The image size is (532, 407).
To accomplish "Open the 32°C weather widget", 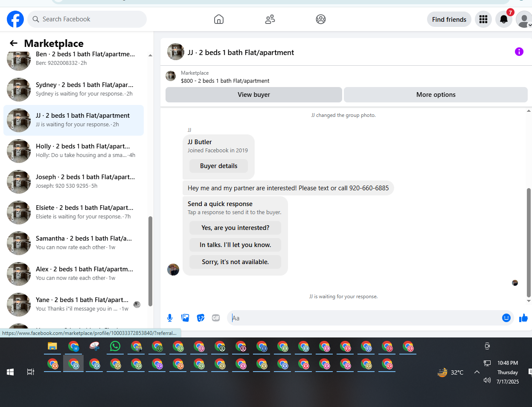I will tap(451, 372).
